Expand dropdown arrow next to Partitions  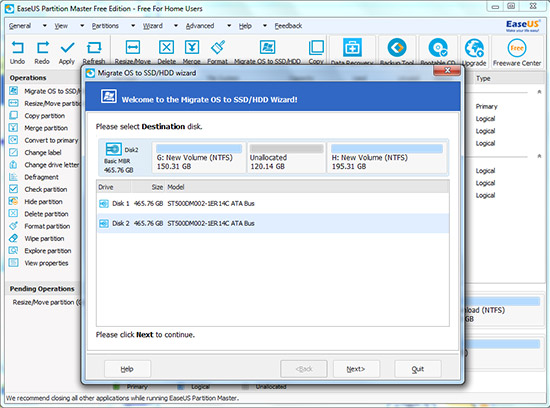pos(133,26)
